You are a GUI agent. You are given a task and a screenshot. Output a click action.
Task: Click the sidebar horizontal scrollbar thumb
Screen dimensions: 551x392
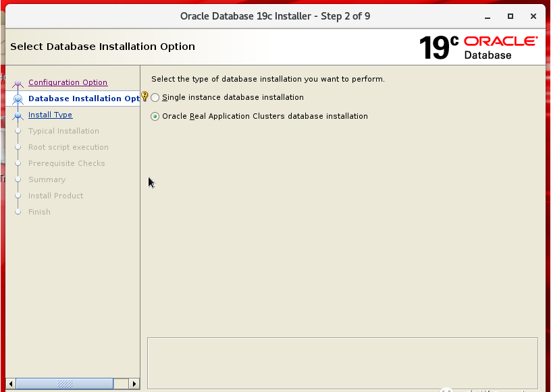point(65,384)
